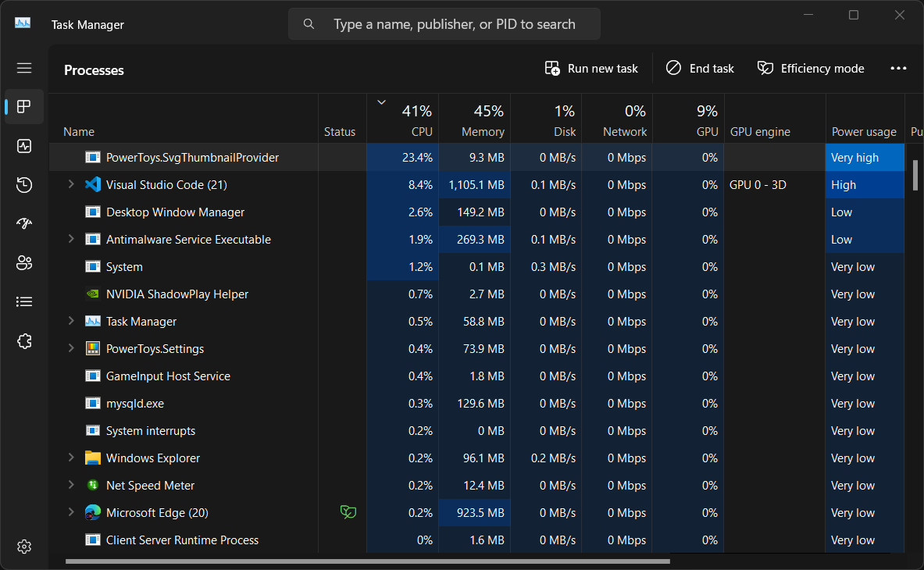Expand the navigation hamburger menu
924x570 pixels.
(23, 68)
